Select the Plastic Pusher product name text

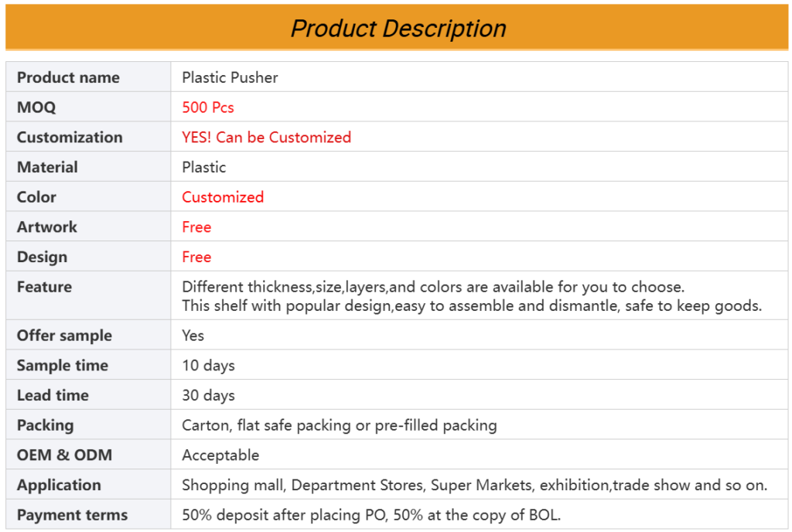point(230,77)
